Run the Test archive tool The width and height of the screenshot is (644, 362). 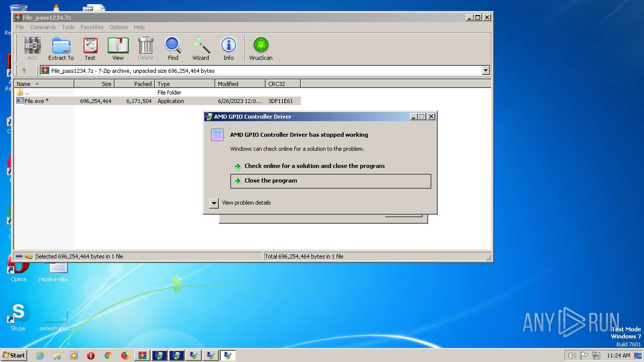90,49
